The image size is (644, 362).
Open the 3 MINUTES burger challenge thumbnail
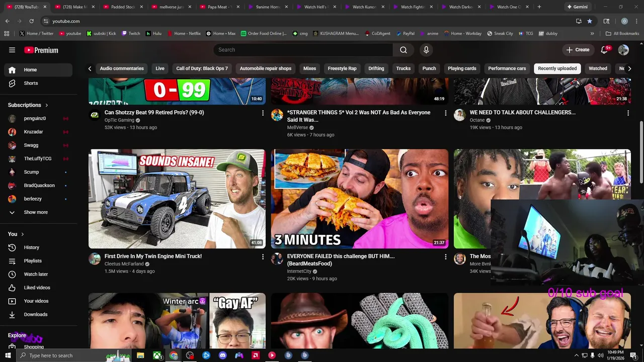[360, 199]
